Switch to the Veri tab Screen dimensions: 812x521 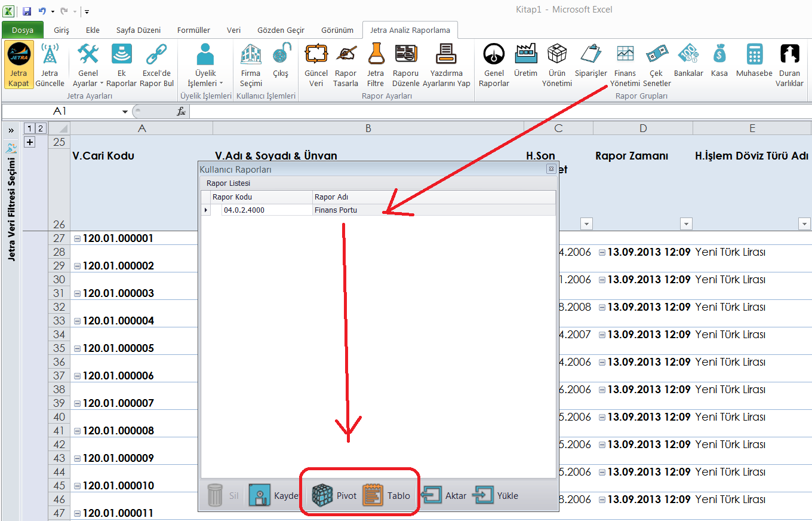point(233,30)
